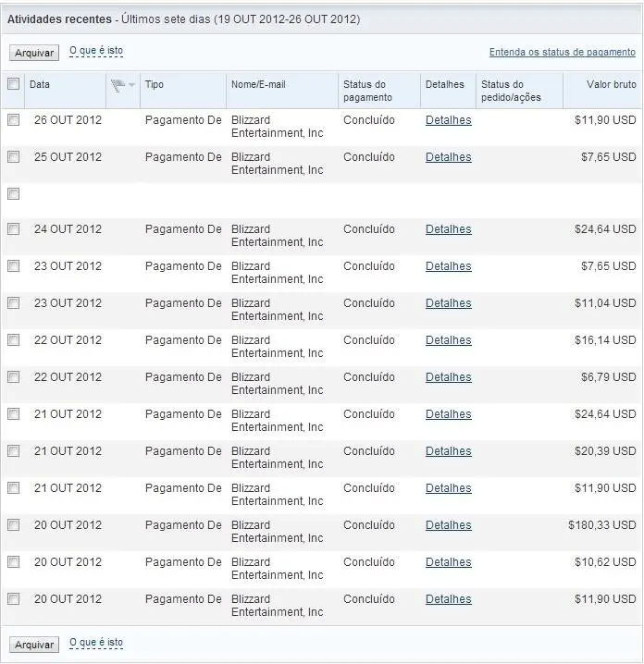
Task: Open 'Entenda os status de pagamento' link
Action: click(563, 53)
